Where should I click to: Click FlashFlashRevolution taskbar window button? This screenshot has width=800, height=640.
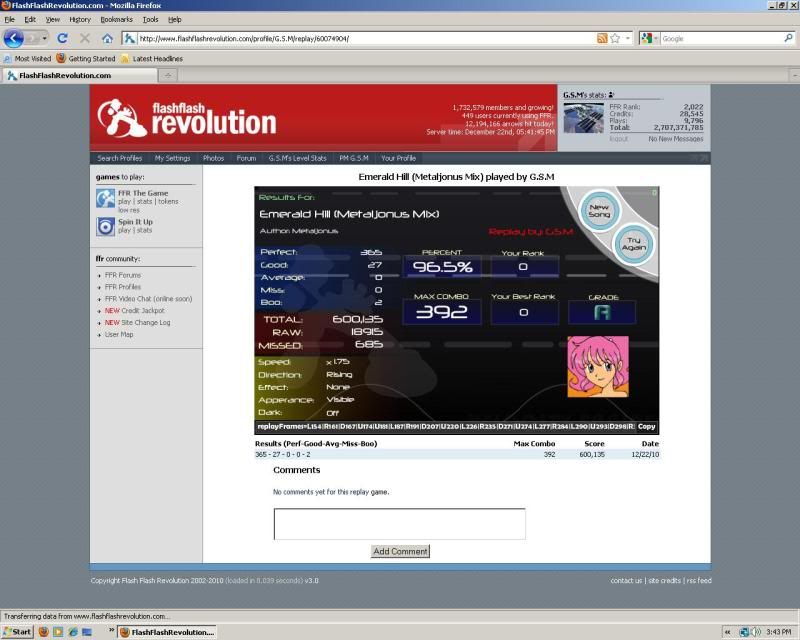pos(167,632)
